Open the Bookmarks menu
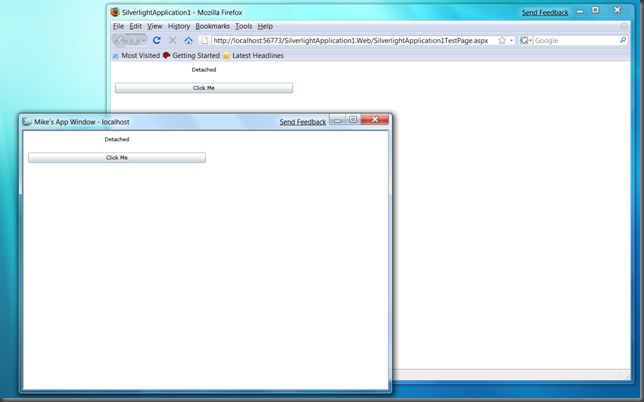644x402 pixels. 212,26
